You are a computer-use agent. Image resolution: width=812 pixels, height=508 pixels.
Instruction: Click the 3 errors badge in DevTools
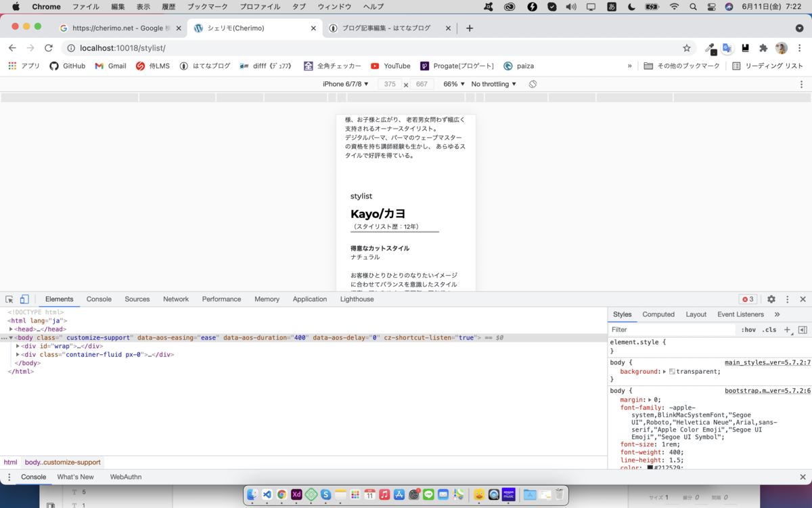748,299
